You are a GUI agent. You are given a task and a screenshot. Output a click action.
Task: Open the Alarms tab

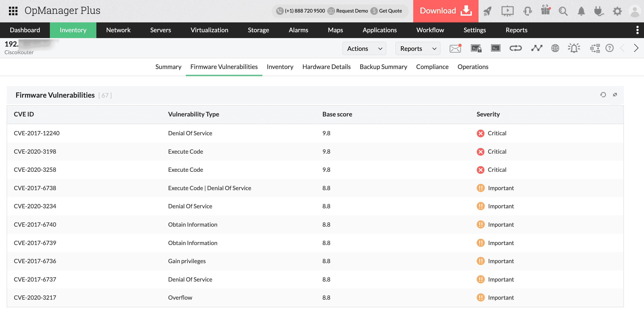point(298,30)
